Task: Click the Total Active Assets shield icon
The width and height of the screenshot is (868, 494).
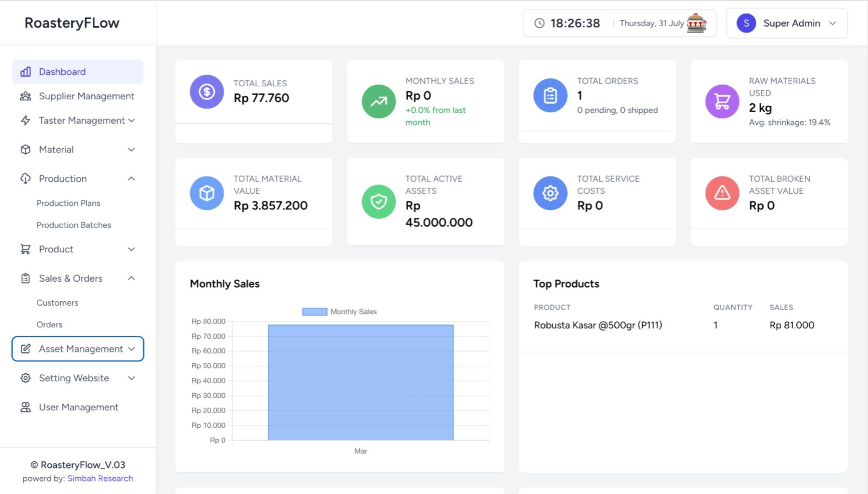Action: point(378,202)
